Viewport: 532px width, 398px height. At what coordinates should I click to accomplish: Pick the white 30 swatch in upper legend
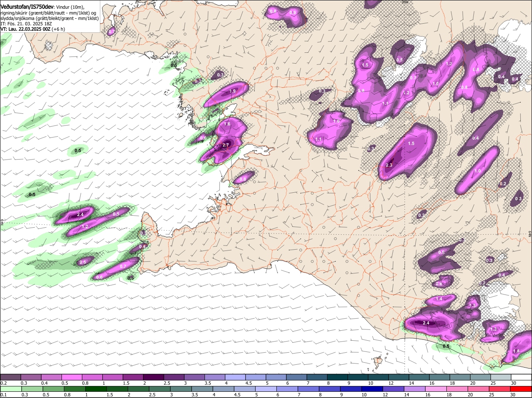pos(521,377)
